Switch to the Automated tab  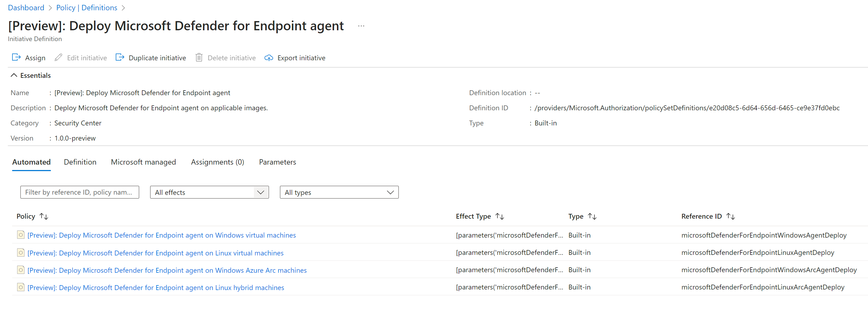tap(31, 162)
